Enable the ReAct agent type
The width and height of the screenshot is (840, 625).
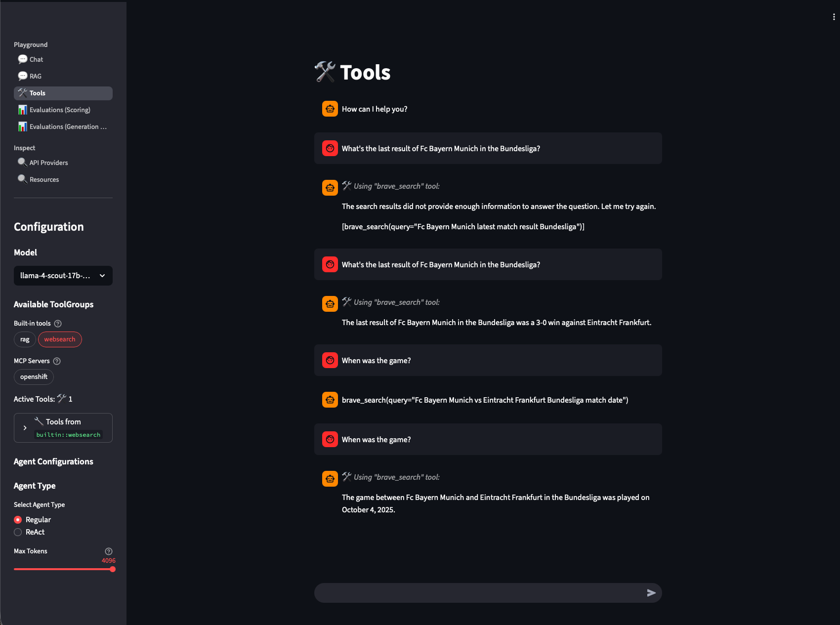(18, 532)
